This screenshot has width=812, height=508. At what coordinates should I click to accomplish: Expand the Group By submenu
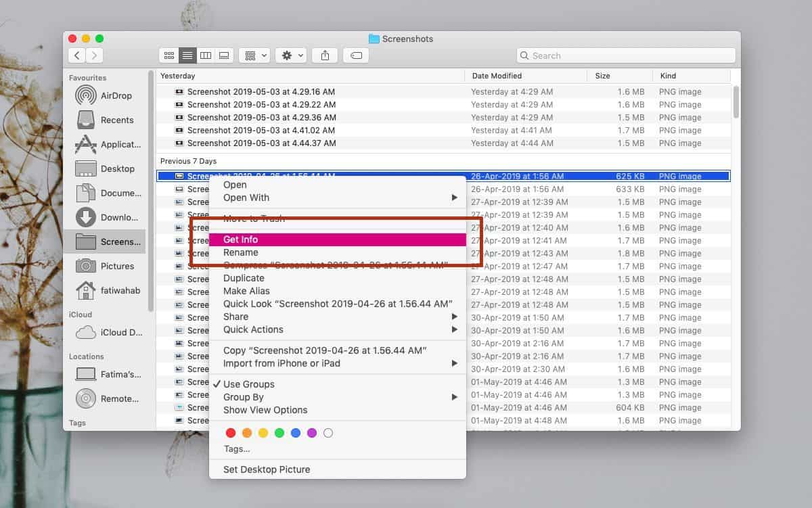point(338,397)
